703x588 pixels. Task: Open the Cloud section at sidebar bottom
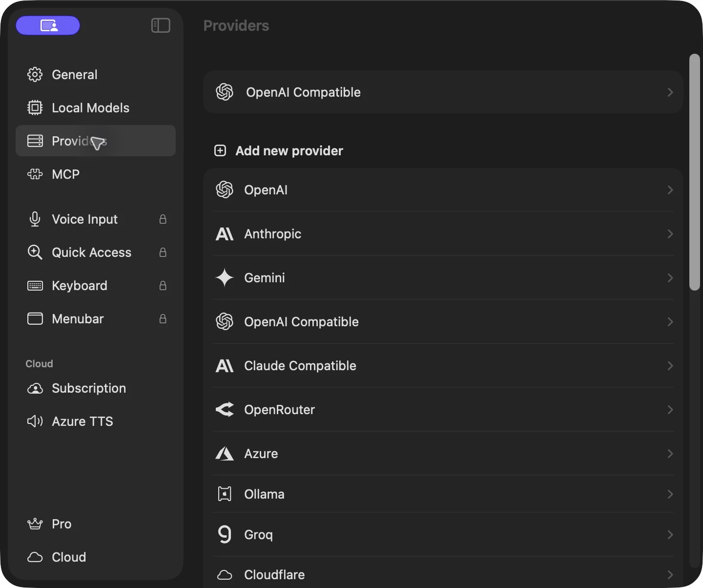click(96, 557)
